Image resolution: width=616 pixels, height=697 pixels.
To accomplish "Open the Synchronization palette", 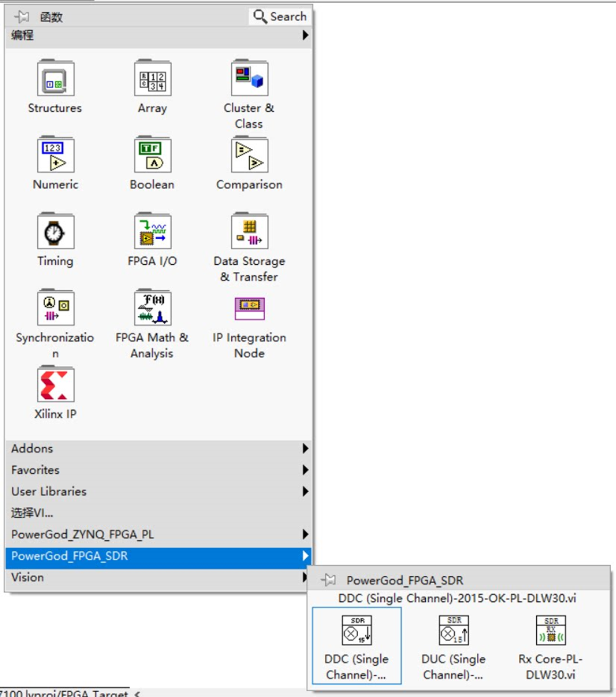I will tap(55, 308).
